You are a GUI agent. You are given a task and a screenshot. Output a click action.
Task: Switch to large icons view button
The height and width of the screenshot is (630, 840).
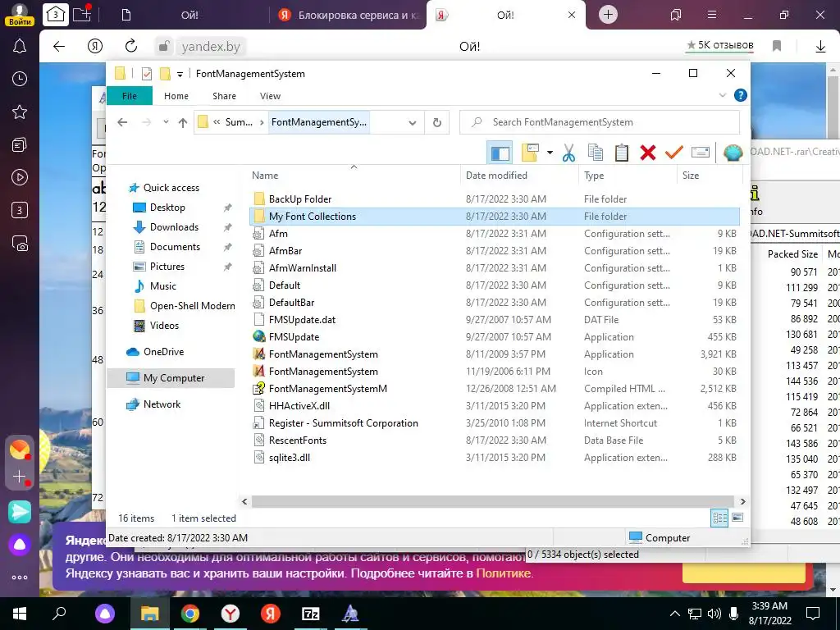[737, 518]
